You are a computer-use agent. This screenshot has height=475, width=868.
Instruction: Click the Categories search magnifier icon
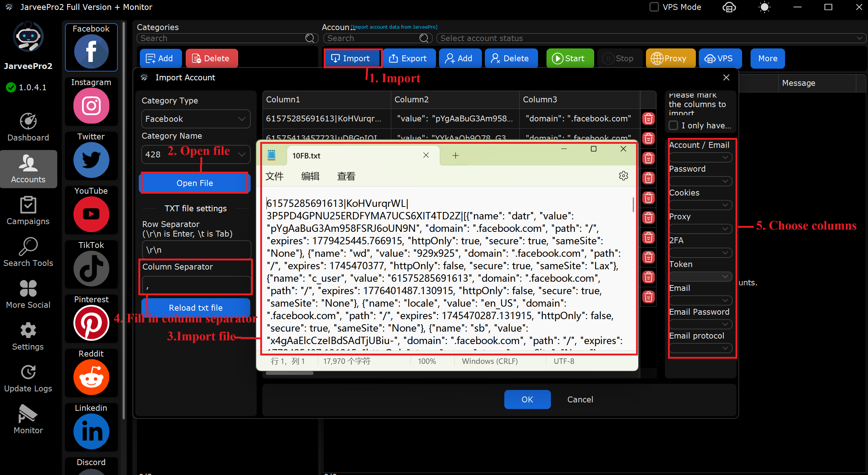point(310,38)
